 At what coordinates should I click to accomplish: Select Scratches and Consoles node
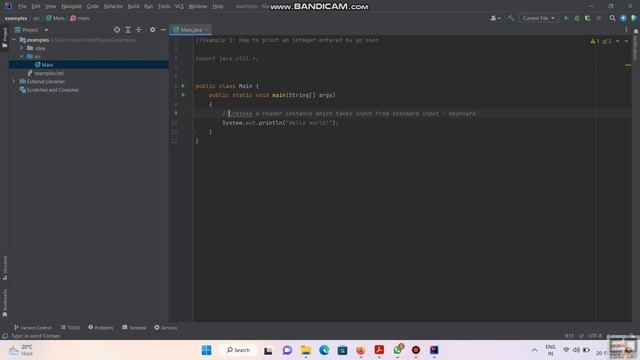(x=49, y=90)
